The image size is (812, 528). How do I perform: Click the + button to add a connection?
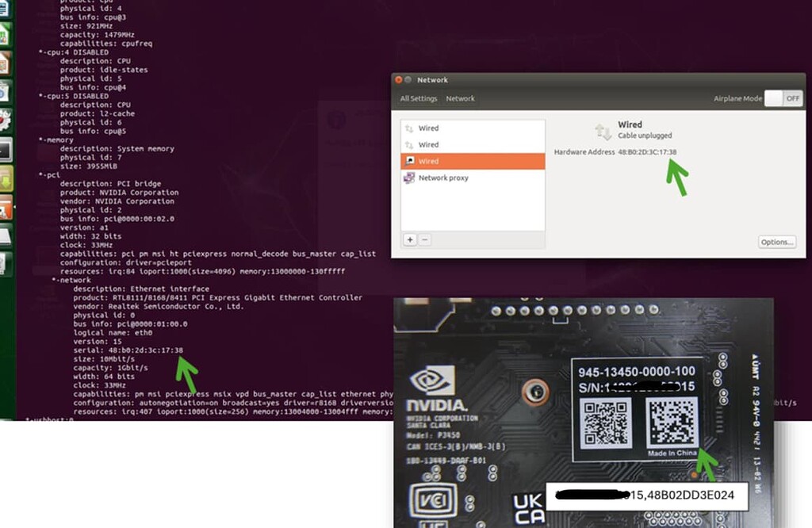pos(410,239)
